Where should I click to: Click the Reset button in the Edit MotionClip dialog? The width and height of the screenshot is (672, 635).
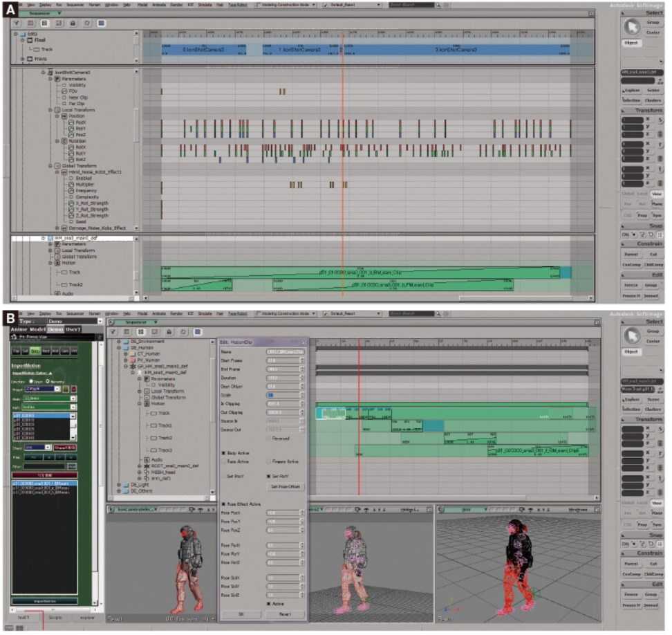tap(285, 614)
